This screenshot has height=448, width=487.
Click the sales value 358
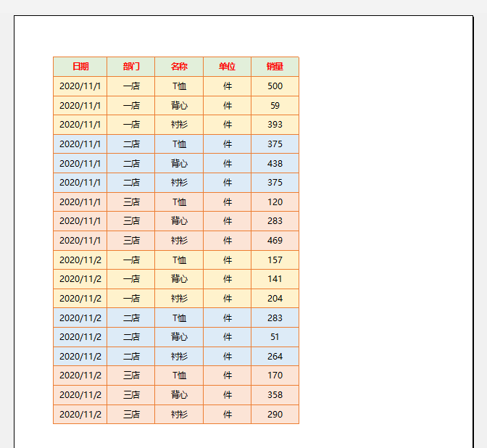pos(275,395)
